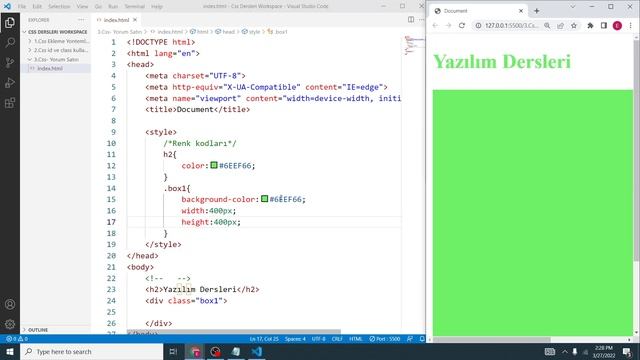
Task: Click Chrome reload button
Action: [x=462, y=25]
